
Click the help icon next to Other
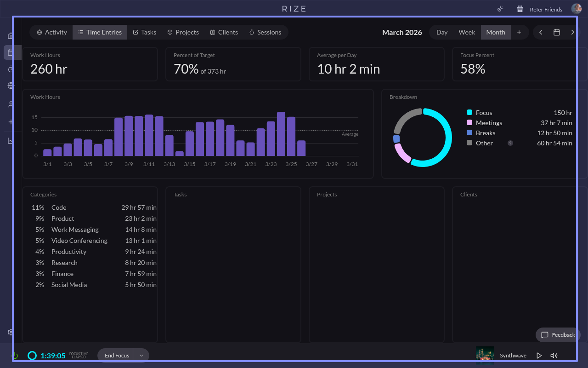510,143
